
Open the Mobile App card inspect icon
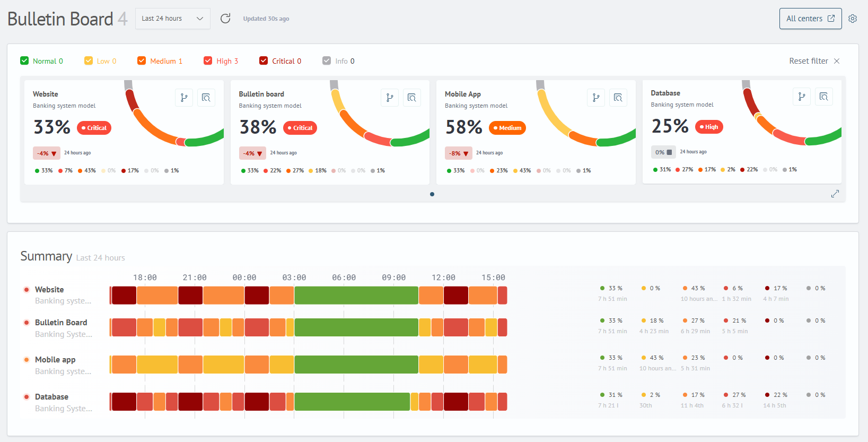pyautogui.click(x=618, y=98)
